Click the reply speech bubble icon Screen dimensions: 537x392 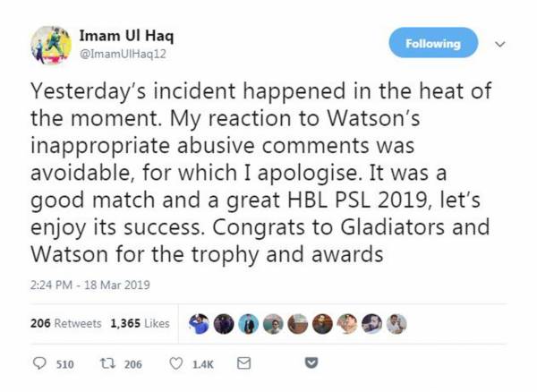click(x=39, y=363)
